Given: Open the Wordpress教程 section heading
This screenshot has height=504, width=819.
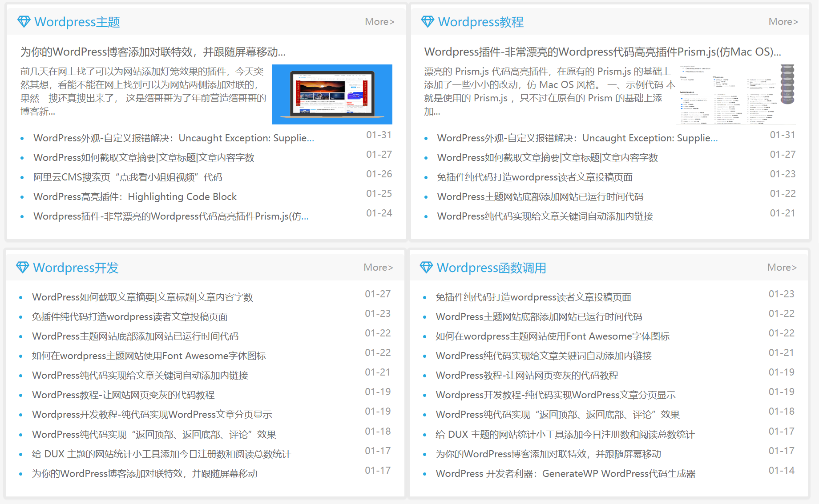Looking at the screenshot, I should coord(481,22).
